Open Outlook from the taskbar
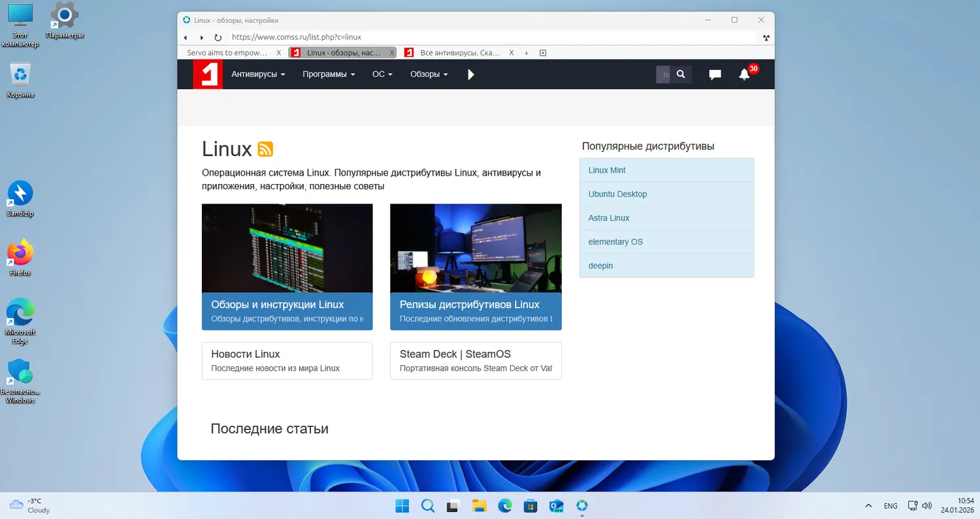Image resolution: width=980 pixels, height=519 pixels. tap(556, 506)
